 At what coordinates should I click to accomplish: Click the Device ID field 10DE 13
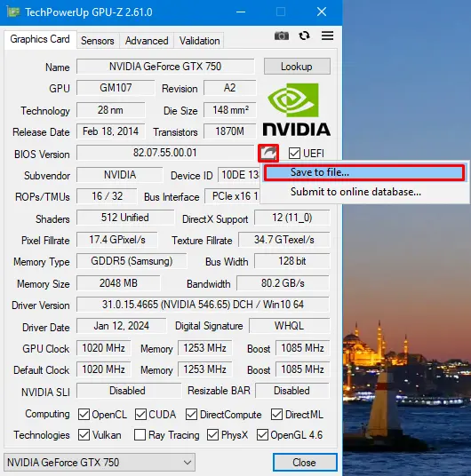(238, 175)
